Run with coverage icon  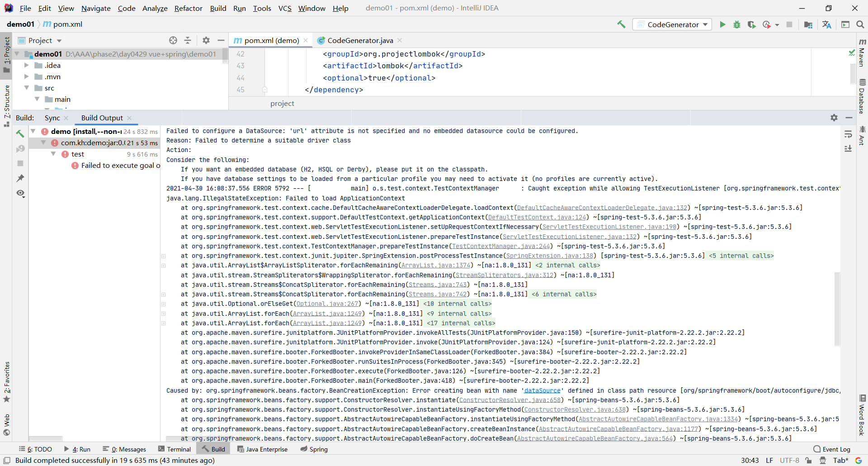click(751, 24)
